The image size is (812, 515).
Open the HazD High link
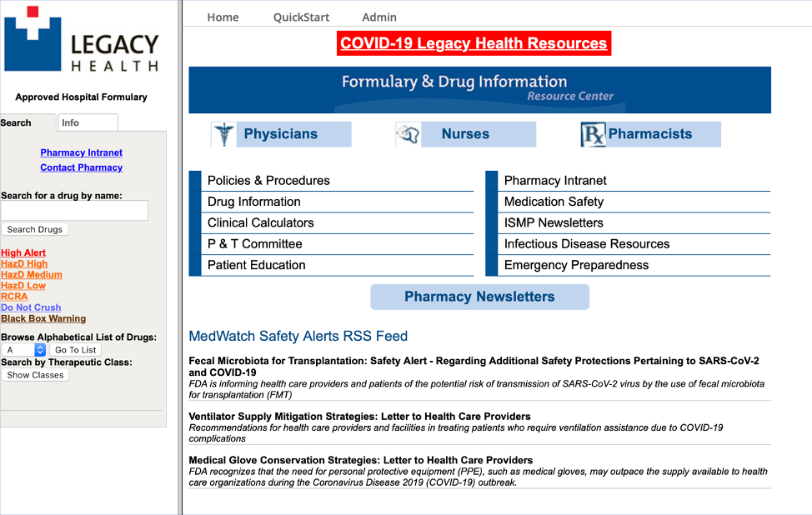[x=24, y=263]
